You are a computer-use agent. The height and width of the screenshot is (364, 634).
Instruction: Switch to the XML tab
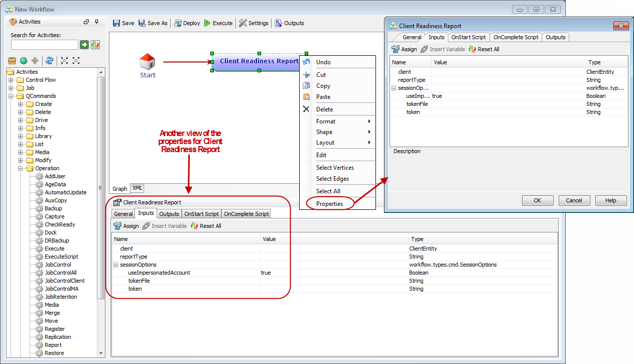click(137, 188)
